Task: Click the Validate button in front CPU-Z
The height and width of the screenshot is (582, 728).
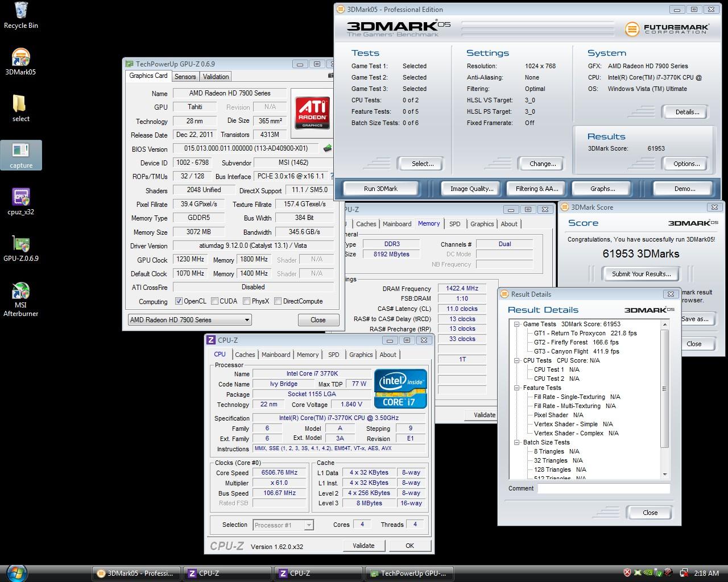Action: (363, 546)
